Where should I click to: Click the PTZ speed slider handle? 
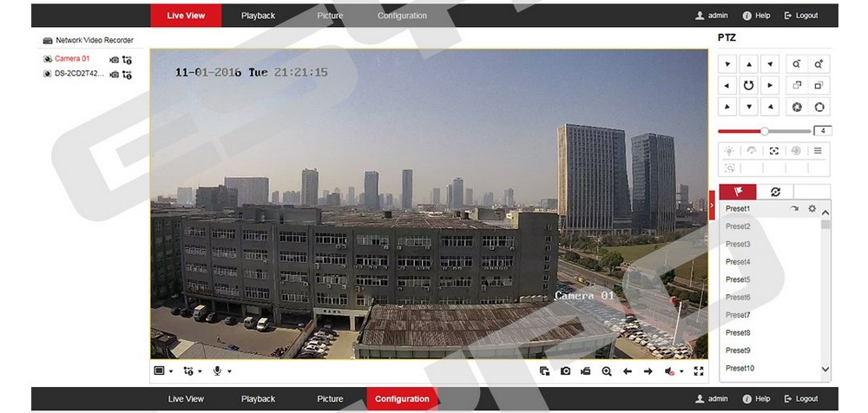point(764,131)
